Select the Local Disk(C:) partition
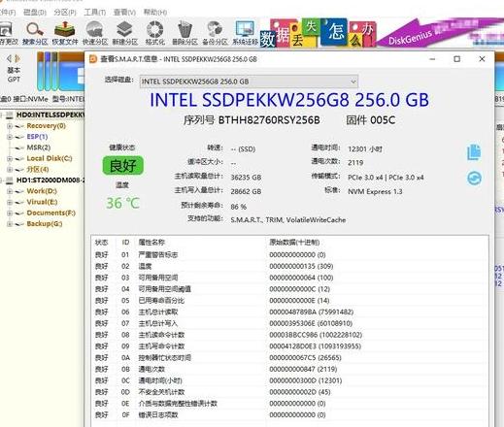The image size is (504, 427). (x=50, y=158)
